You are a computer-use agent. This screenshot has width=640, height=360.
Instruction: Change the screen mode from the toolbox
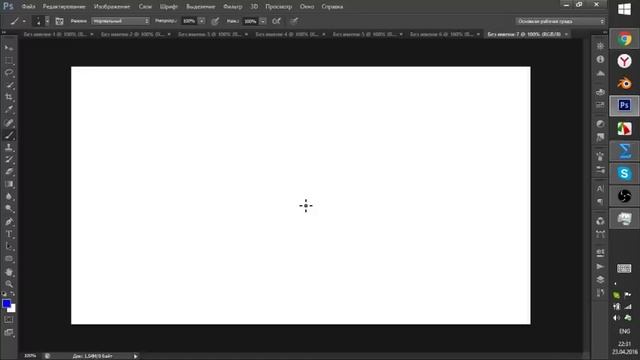pyautogui.click(x=9, y=333)
